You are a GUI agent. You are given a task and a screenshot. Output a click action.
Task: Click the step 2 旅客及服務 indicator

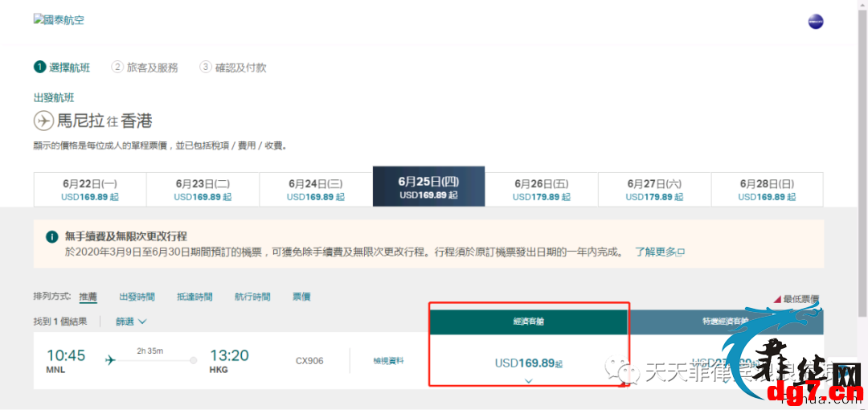145,67
